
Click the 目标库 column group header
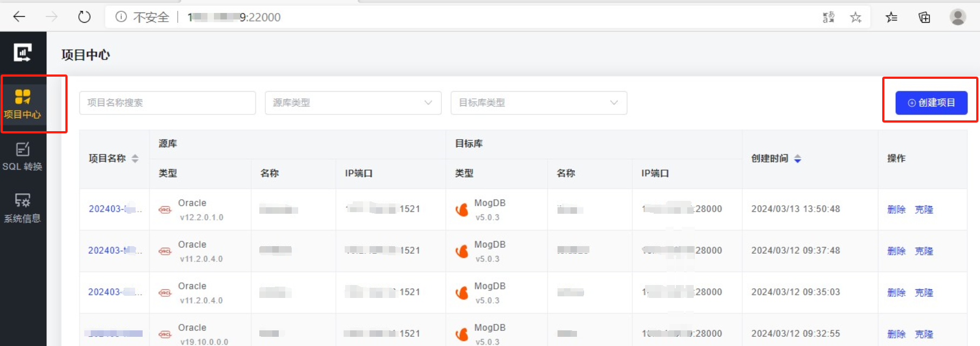[469, 144]
